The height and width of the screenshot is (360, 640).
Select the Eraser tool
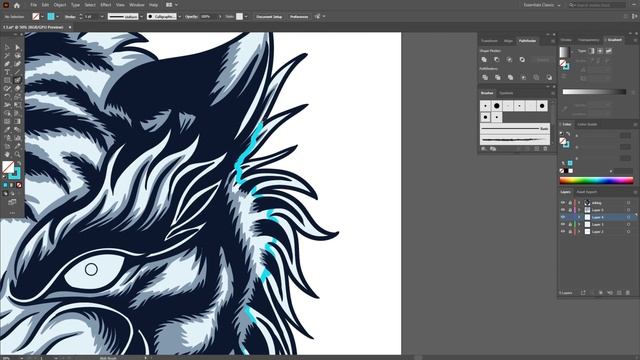click(18, 88)
